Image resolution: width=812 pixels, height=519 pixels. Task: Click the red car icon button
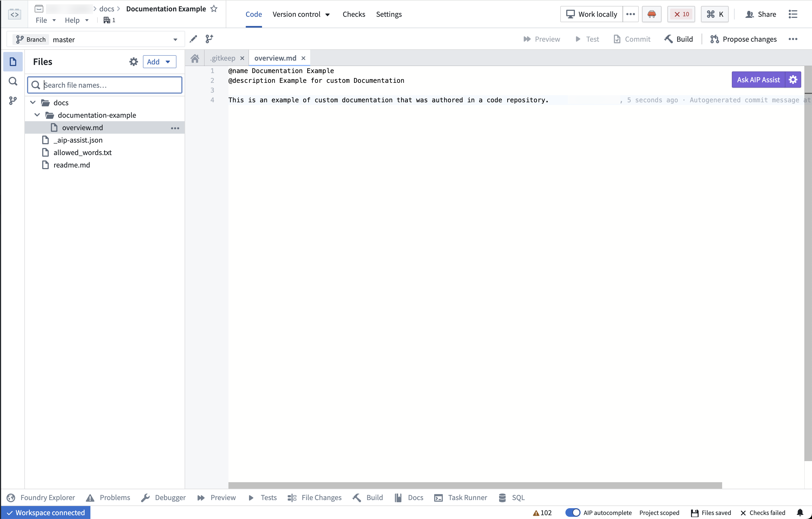(x=651, y=14)
